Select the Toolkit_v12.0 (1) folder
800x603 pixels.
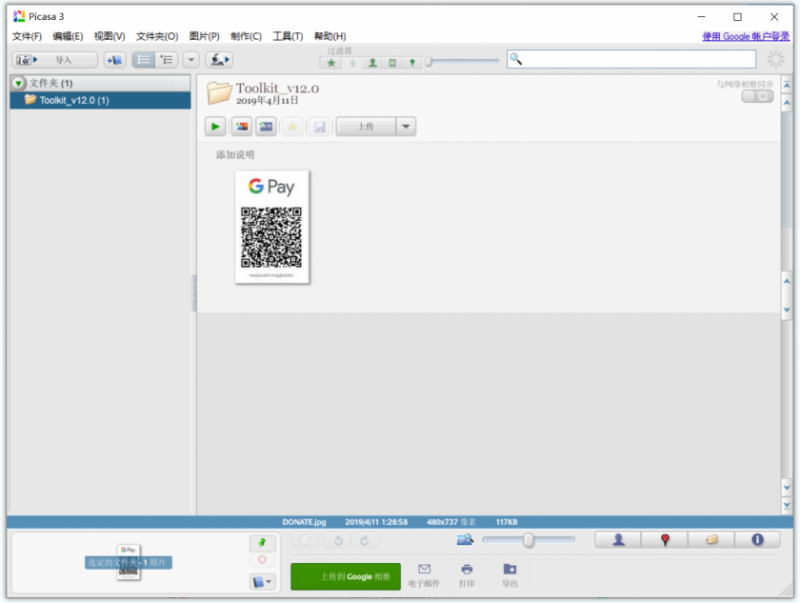click(x=101, y=100)
